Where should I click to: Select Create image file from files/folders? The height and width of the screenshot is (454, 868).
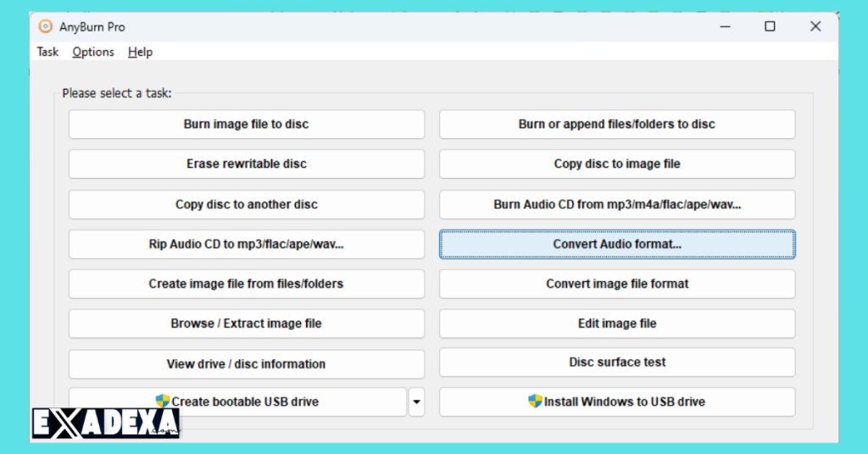coord(246,284)
